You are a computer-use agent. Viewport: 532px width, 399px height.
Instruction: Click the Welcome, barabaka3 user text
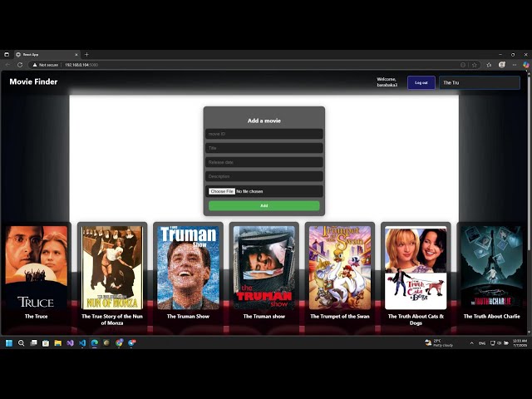tap(387, 82)
